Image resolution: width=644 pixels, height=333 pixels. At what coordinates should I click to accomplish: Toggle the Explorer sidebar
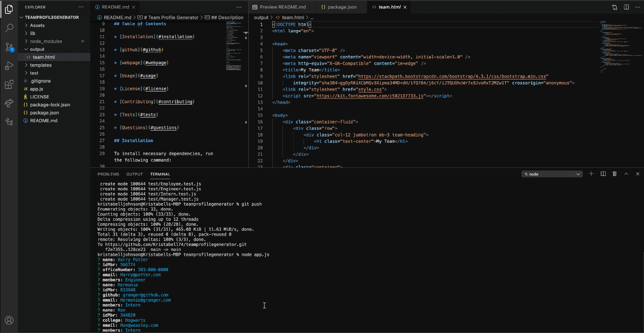click(x=9, y=9)
